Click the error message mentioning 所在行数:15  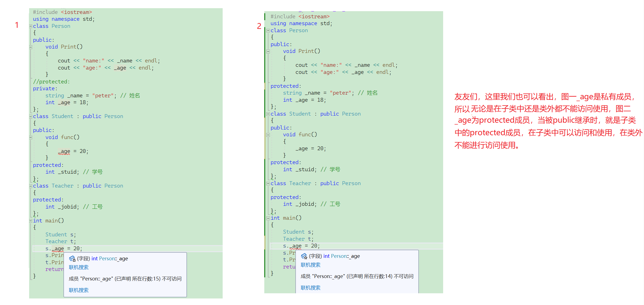[x=125, y=279]
